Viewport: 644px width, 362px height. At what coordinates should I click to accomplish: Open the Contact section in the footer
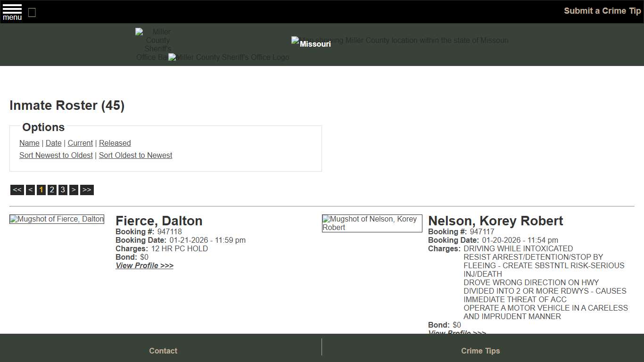pos(163,351)
